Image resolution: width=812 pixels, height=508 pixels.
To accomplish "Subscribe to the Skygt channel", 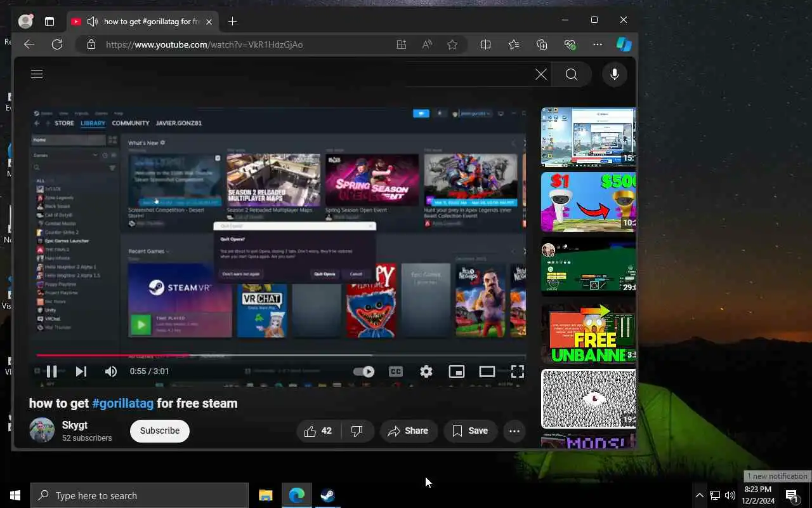I will point(160,431).
